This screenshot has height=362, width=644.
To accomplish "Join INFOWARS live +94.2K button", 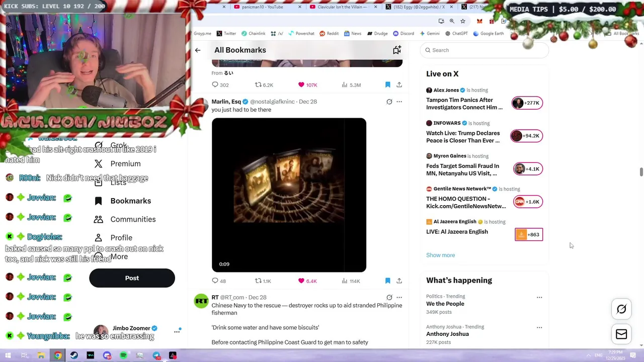I will click(526, 136).
